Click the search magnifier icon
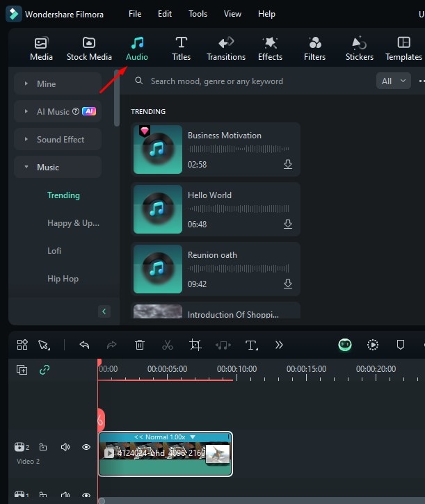The height and width of the screenshot is (504, 425). 138,81
